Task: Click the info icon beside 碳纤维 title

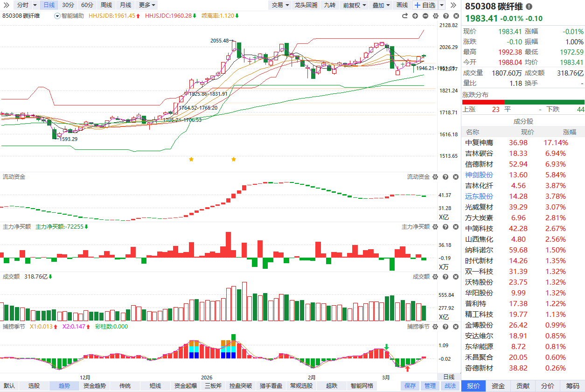Action: [x=529, y=7]
